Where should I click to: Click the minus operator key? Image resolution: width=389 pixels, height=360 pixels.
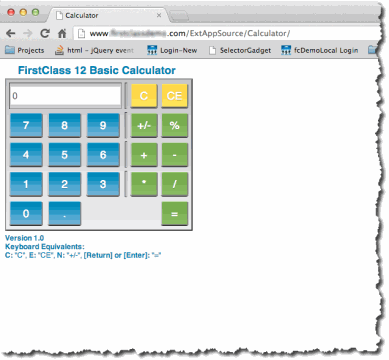(x=175, y=154)
